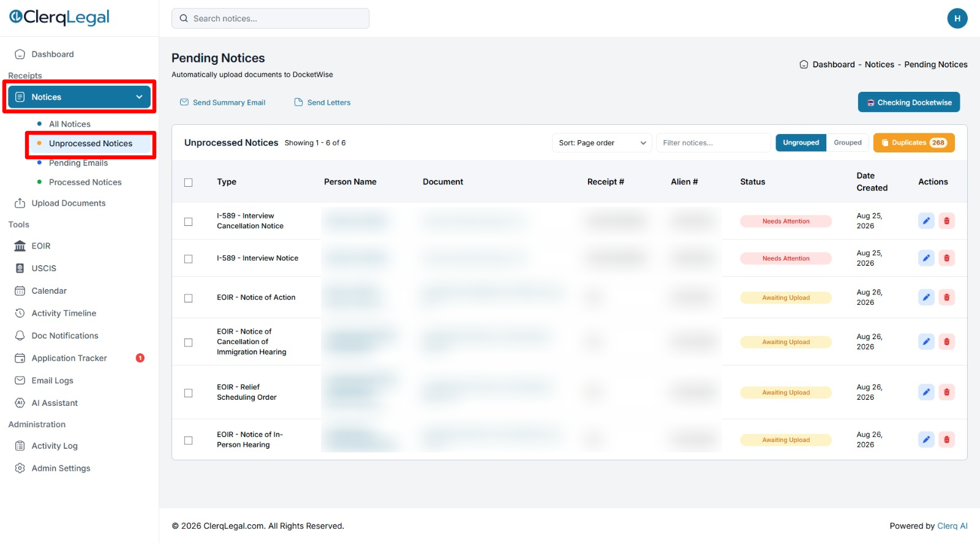Focus the Search notices field
The width and height of the screenshot is (980, 543).
point(270,18)
